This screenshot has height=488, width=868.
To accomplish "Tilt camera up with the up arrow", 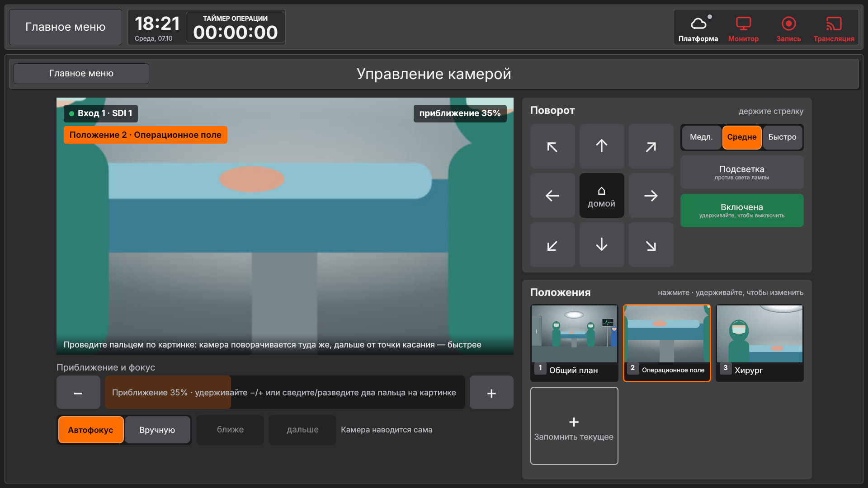I will click(x=602, y=146).
